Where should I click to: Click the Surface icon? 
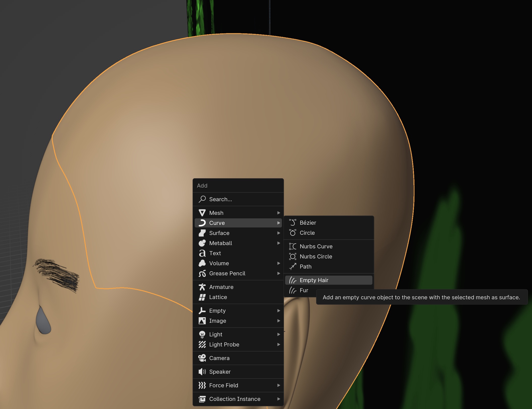[x=202, y=233]
